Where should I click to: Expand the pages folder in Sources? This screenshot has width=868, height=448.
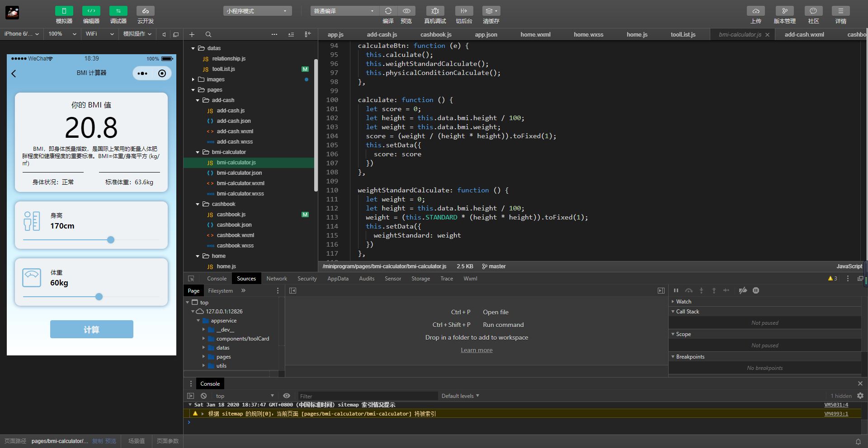click(203, 357)
